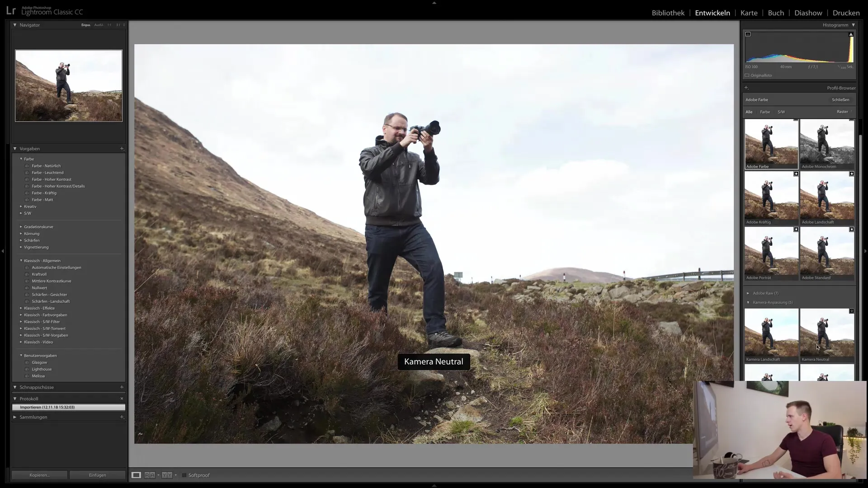Click preset icon beside Farbe - Natürlich
Viewport: 868px width, 488px height.
[x=27, y=166]
